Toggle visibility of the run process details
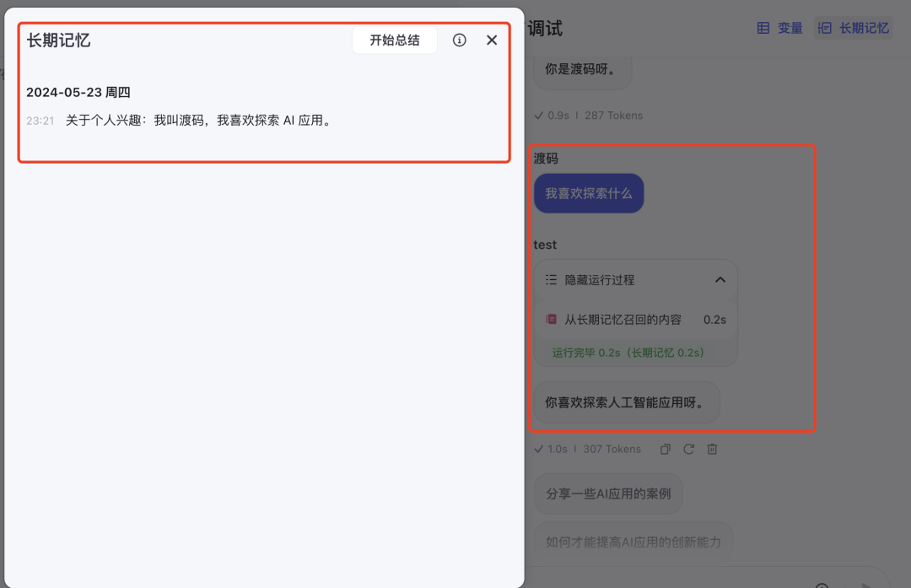Image resolution: width=911 pixels, height=588 pixels. pos(600,279)
